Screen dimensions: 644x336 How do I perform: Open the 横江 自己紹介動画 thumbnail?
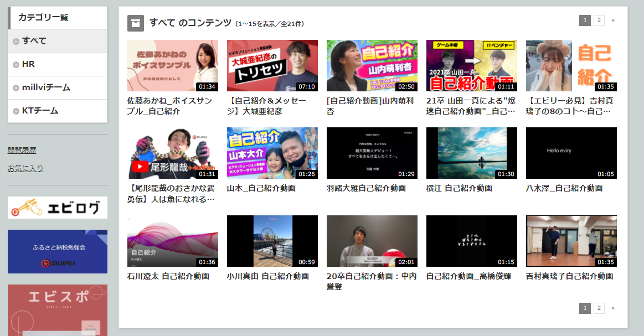coord(471,153)
